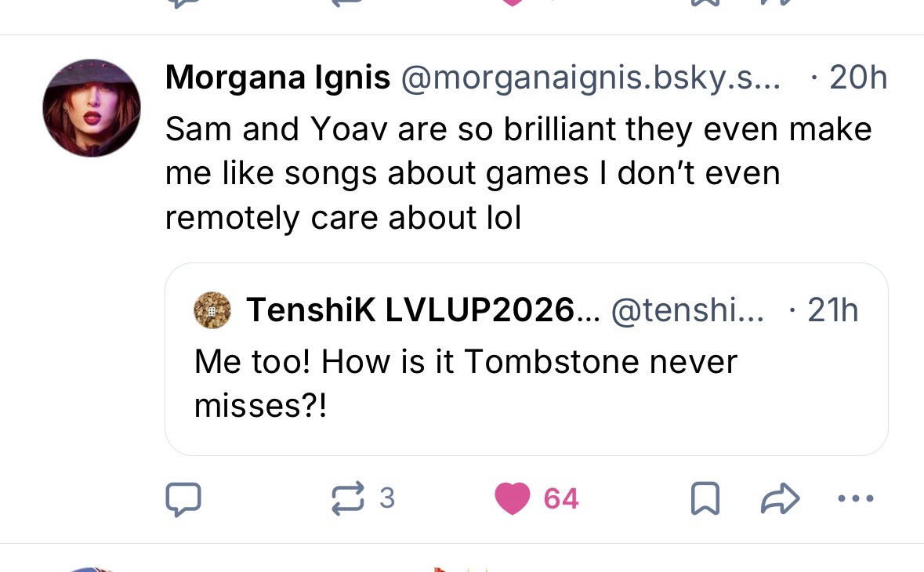Click the 21h quoted post timestamp
The image size is (924, 572).
point(832,310)
